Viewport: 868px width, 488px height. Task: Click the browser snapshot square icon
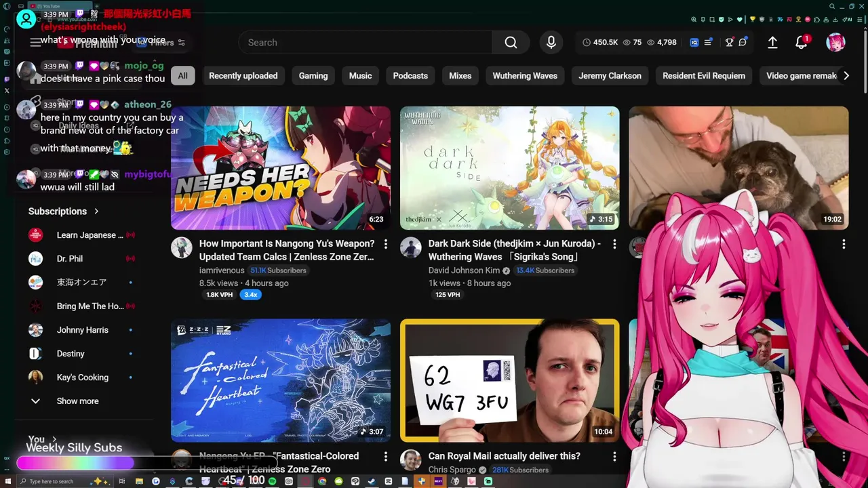tap(712, 19)
